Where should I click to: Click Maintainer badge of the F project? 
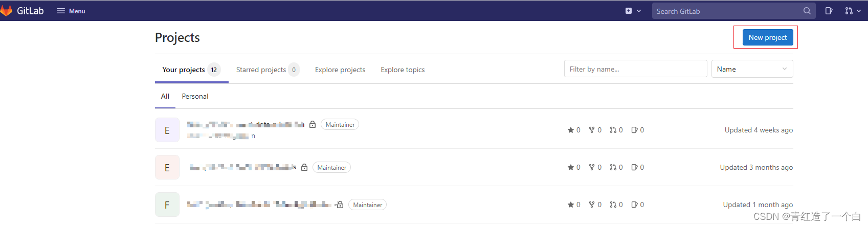pyautogui.click(x=367, y=205)
